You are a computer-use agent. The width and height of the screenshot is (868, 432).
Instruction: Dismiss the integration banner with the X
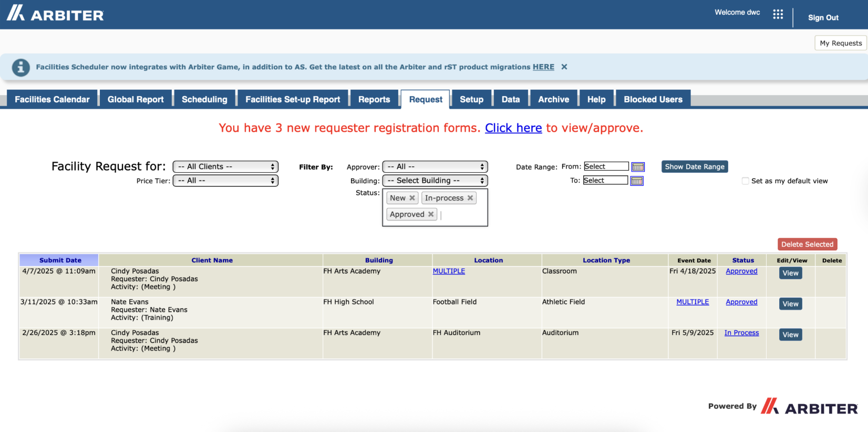pos(564,67)
